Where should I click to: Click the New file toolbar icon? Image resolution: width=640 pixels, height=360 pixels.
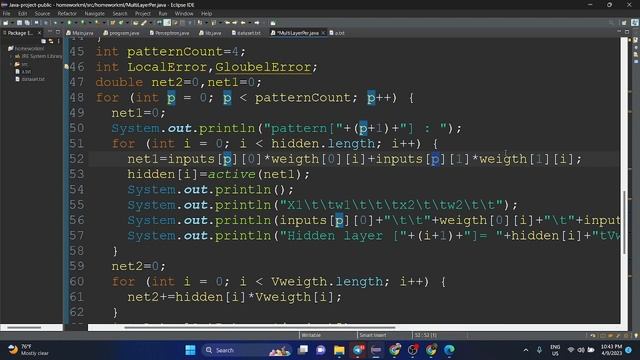click(x=5, y=23)
